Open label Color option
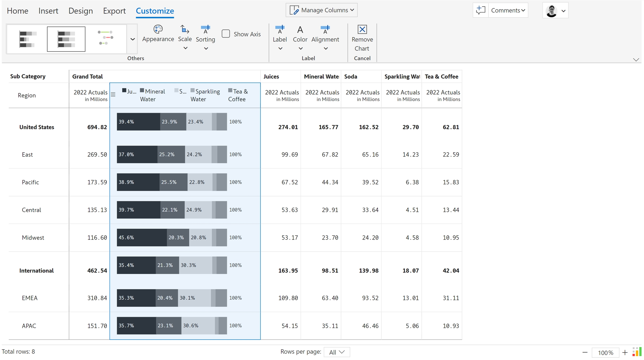This screenshot has width=644, height=360. pos(300,29)
